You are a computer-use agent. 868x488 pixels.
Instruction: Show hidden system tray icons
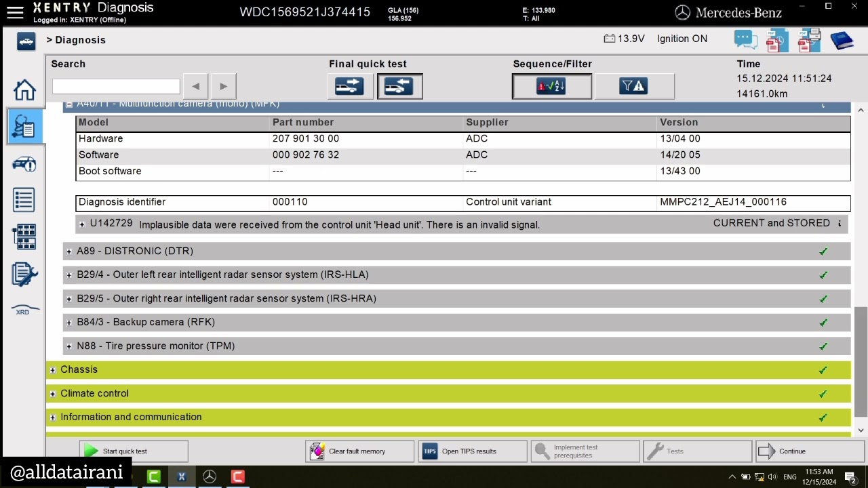point(733,476)
